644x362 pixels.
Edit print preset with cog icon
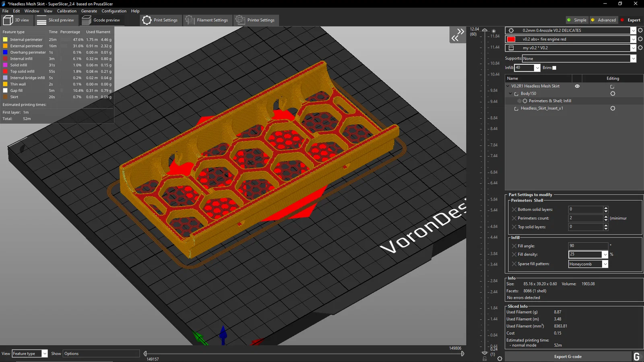[x=640, y=30]
